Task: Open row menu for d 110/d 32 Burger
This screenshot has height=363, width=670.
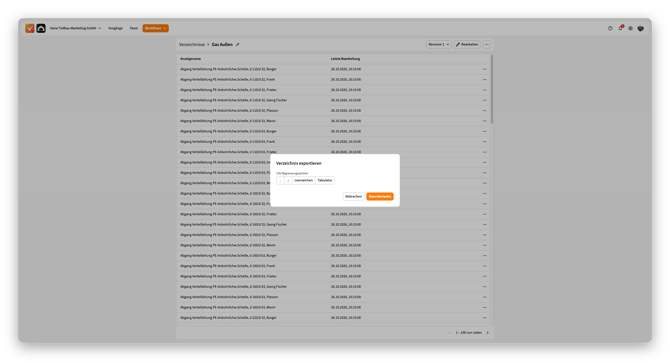Action: click(485, 69)
